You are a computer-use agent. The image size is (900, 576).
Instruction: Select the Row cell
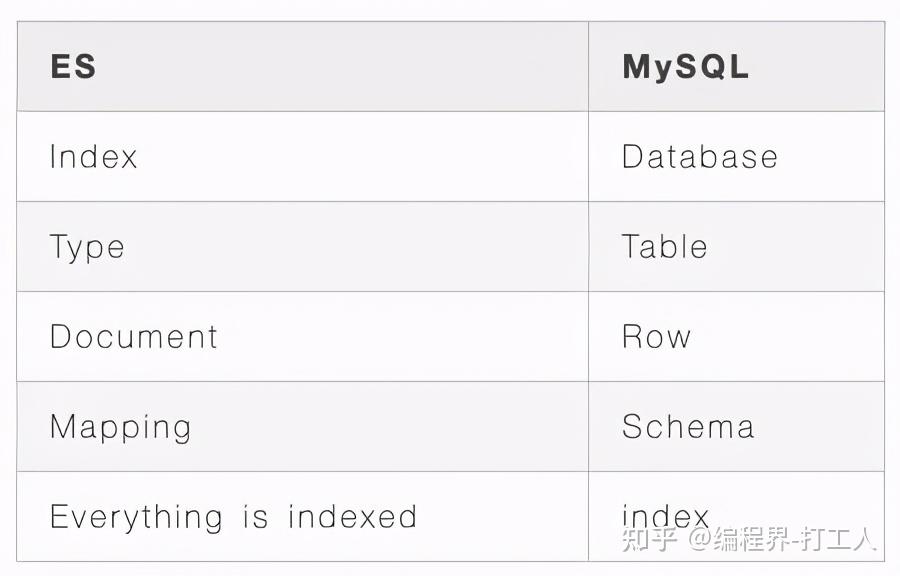[656, 337]
